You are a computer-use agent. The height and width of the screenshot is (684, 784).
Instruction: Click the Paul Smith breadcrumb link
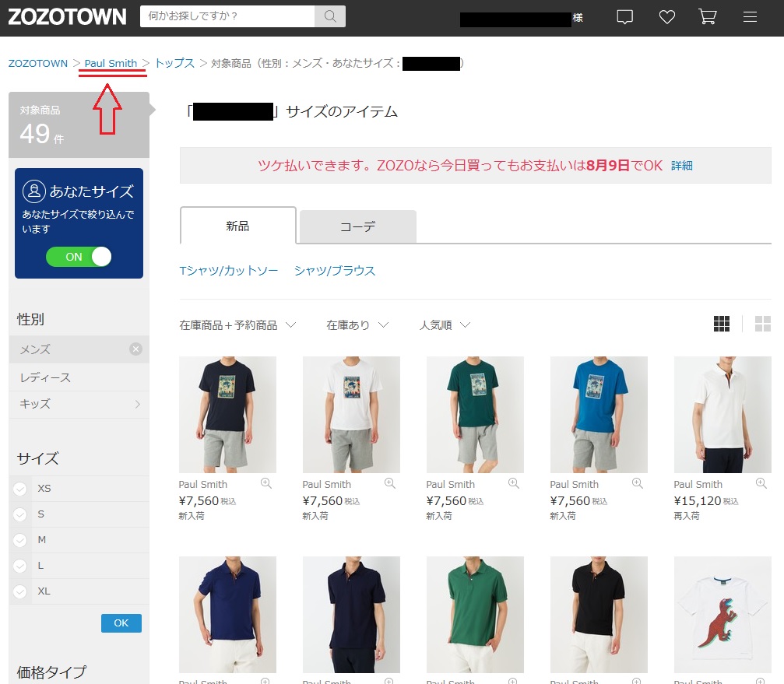tap(111, 64)
